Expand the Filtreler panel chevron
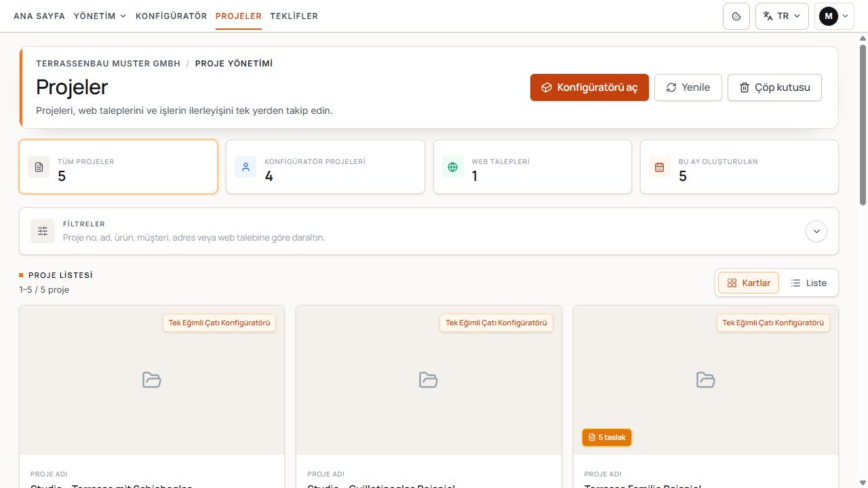 [x=816, y=231]
